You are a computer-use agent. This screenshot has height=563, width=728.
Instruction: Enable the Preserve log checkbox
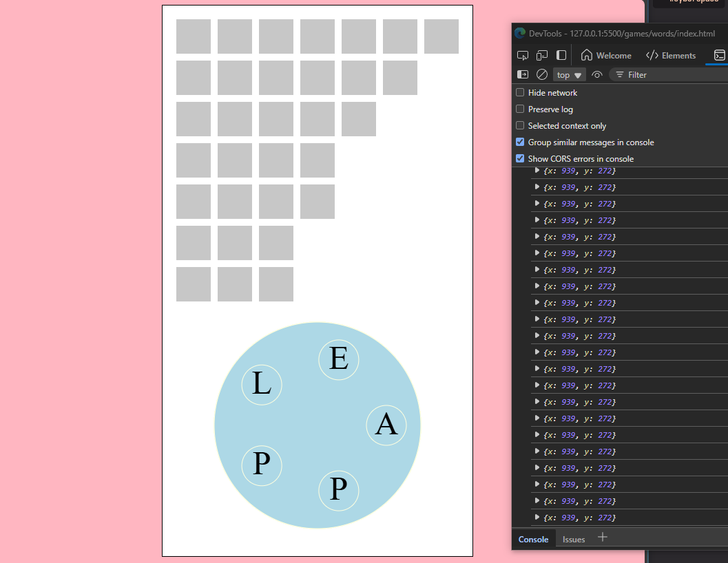pos(520,109)
